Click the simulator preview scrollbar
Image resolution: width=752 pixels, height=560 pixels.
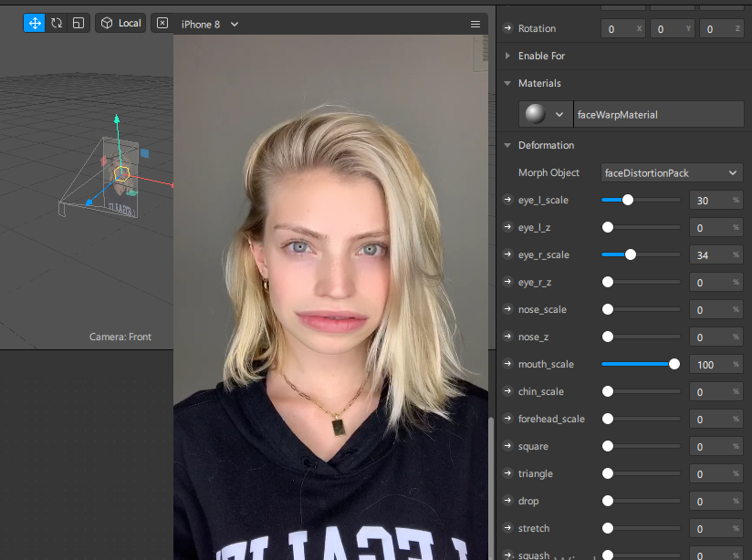coord(491,488)
